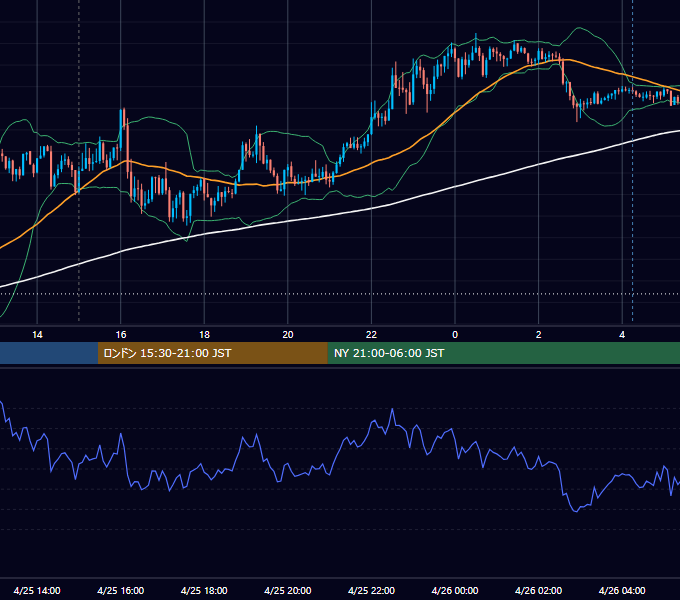The image size is (680, 600).
Task: Click the '4/25 22:00' date label
Action: pos(371,590)
